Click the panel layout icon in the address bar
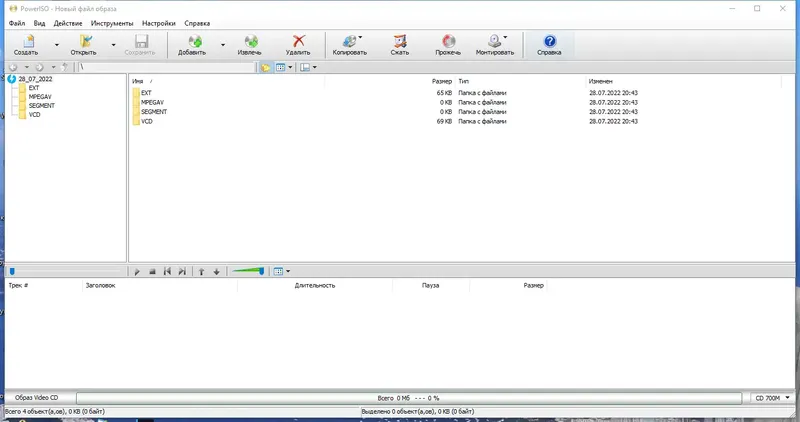800x422 pixels. 305,67
